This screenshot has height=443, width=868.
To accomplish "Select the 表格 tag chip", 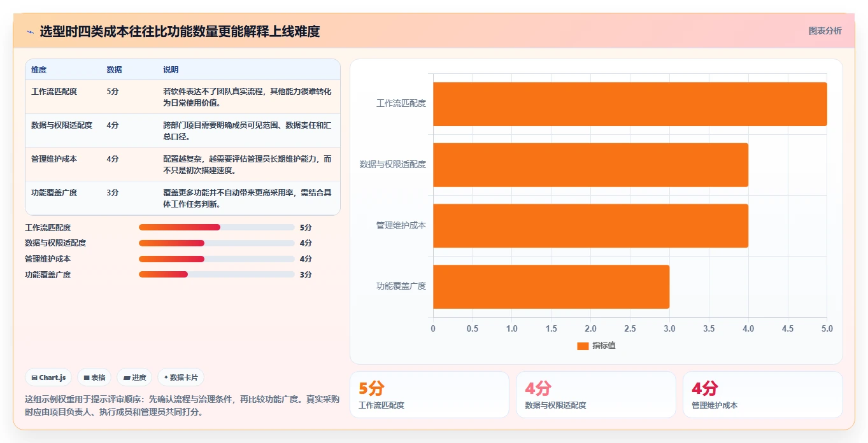I will 94,377.
